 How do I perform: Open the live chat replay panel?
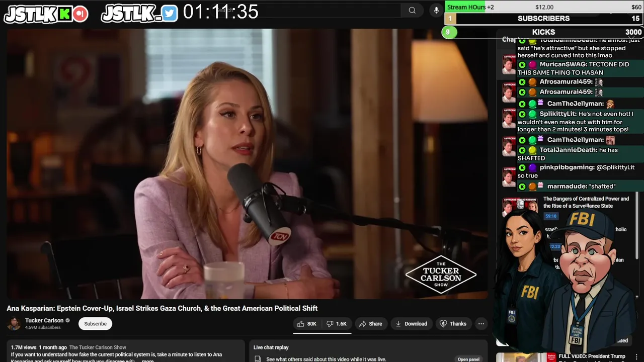(468, 359)
